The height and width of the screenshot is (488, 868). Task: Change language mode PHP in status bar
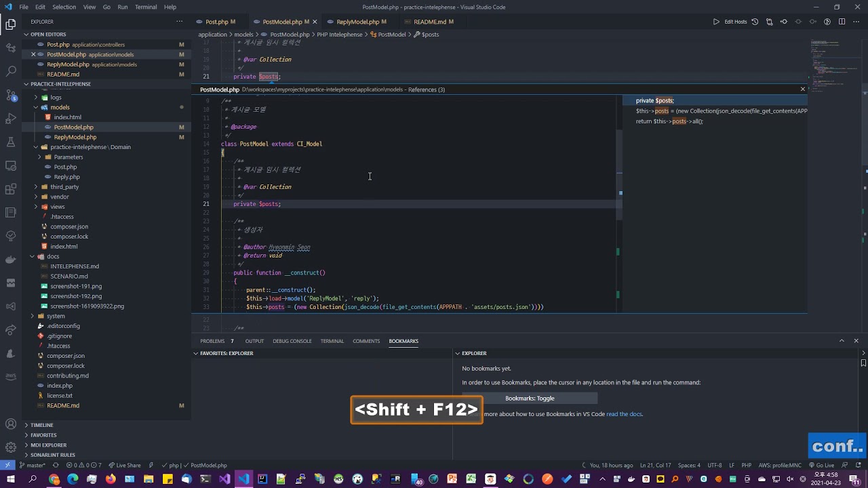tap(747, 465)
